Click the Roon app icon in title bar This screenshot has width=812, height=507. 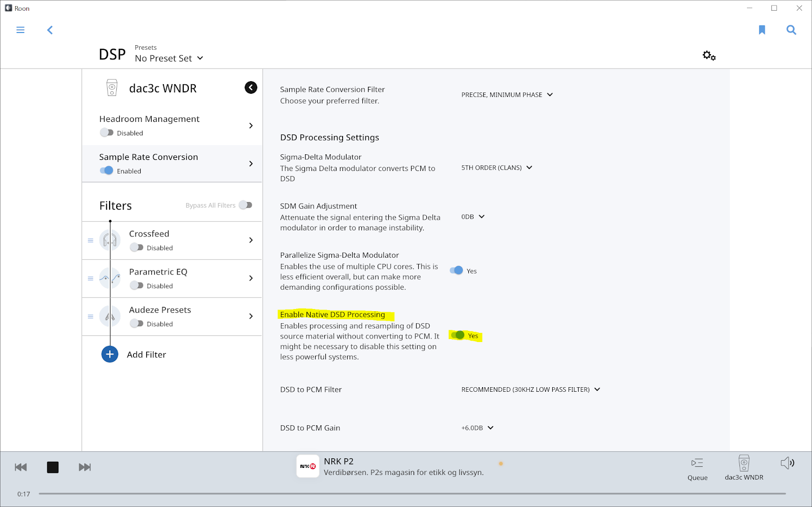point(8,8)
